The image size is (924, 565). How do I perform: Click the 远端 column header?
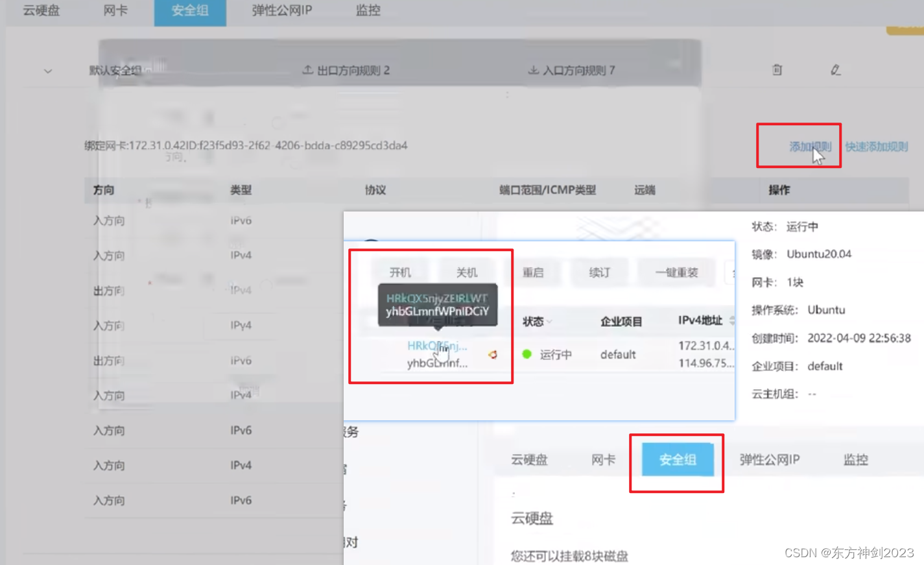tap(645, 190)
